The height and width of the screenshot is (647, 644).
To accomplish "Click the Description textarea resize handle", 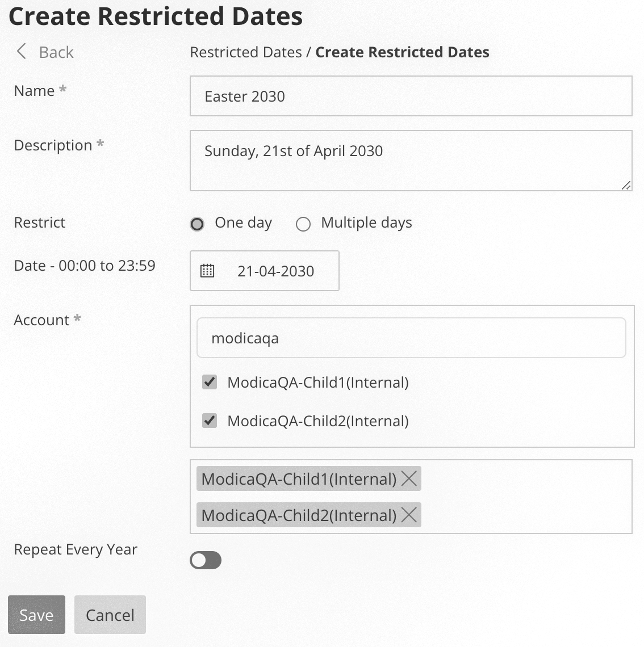I will (626, 185).
